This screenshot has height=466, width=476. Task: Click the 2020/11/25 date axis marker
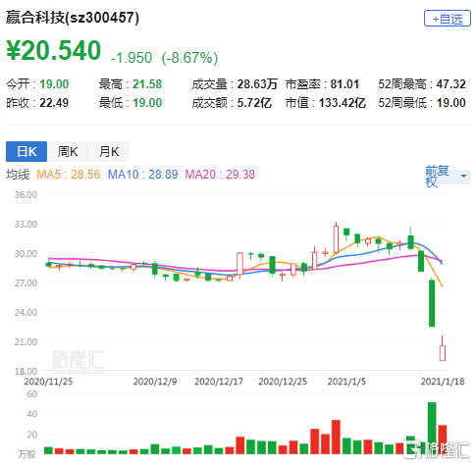tap(48, 382)
